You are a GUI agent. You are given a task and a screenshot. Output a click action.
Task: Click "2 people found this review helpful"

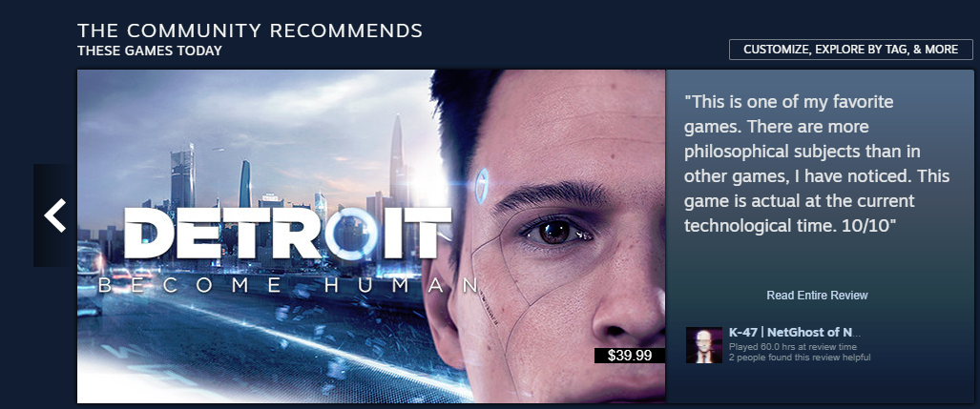click(800, 358)
